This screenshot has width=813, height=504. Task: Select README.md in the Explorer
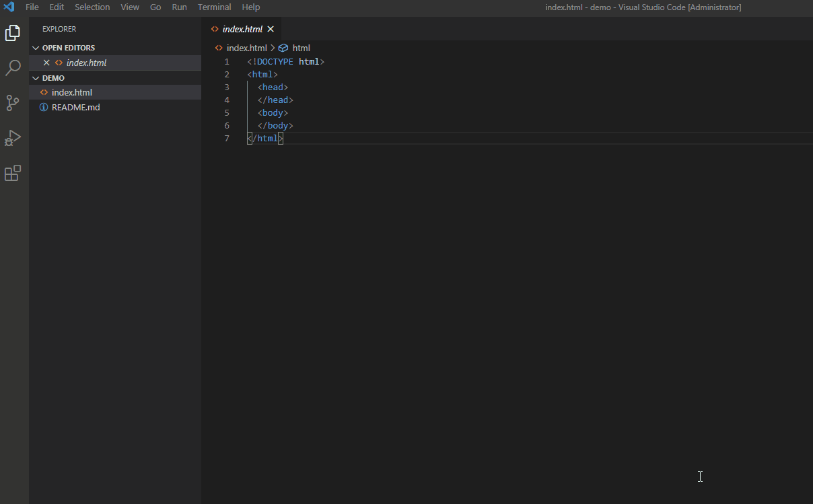(76, 107)
